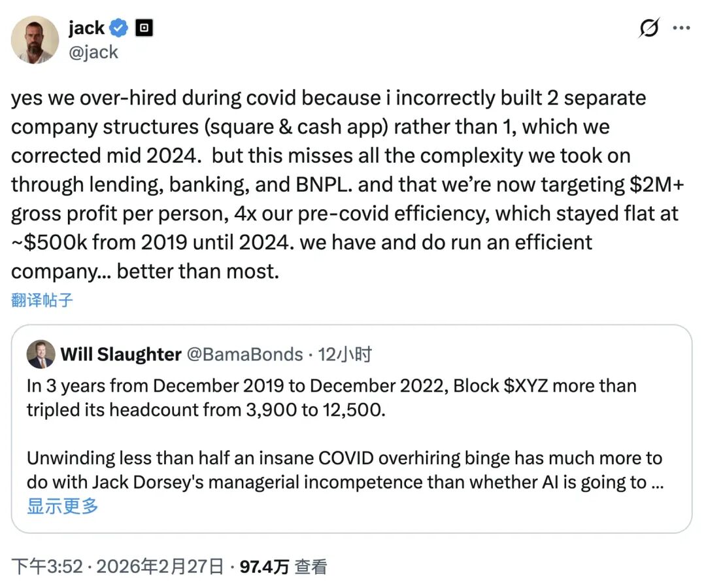Image resolution: width=706 pixels, height=588 pixels.
Task: Click the Grok summary icon on the post
Action: 648,28
